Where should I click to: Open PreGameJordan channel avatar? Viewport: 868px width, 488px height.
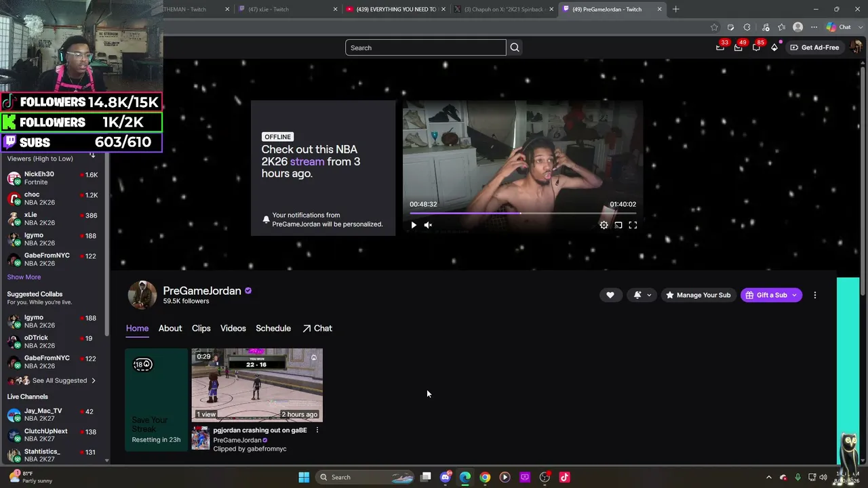click(x=142, y=296)
